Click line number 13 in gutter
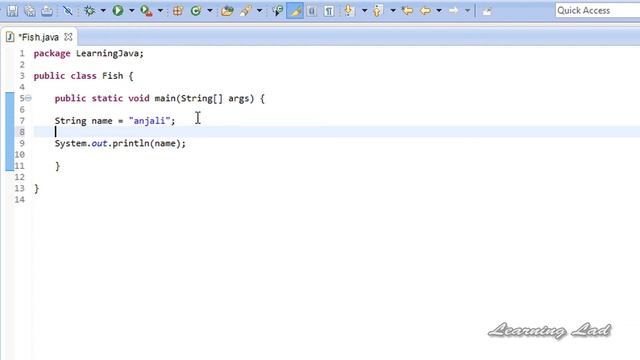This screenshot has width=640, height=360. tap(20, 188)
